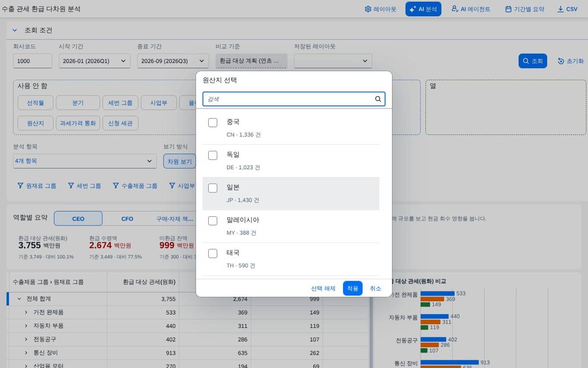Click the 세번 그룹 dimension chip
Viewport: 588px width, 368px height.
(x=120, y=103)
